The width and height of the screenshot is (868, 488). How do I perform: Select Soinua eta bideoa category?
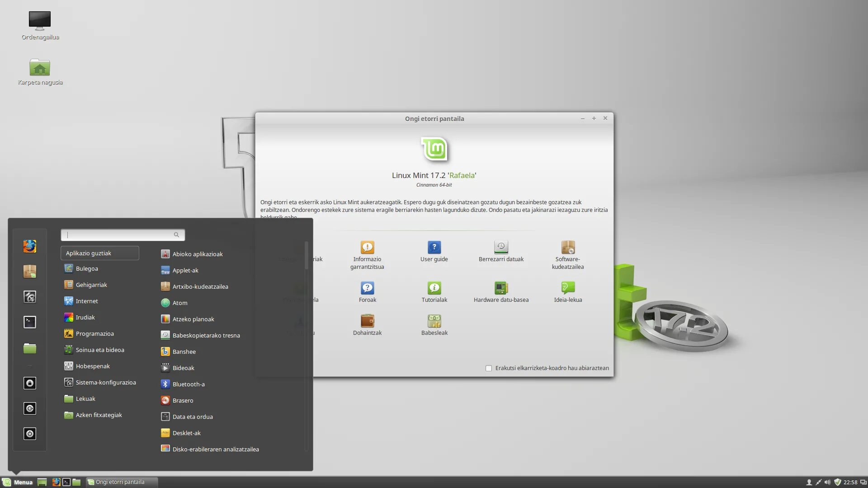(100, 350)
